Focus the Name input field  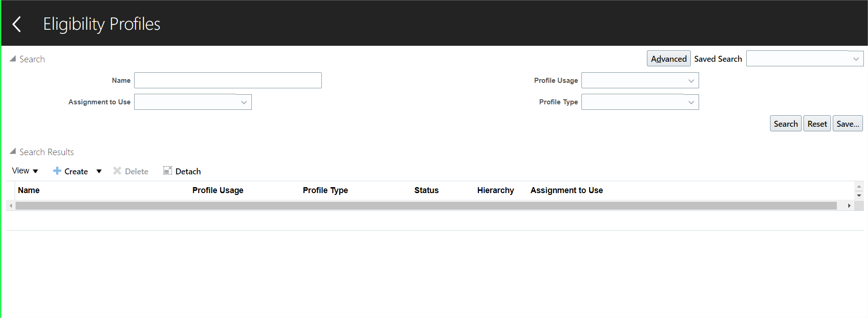click(x=228, y=80)
